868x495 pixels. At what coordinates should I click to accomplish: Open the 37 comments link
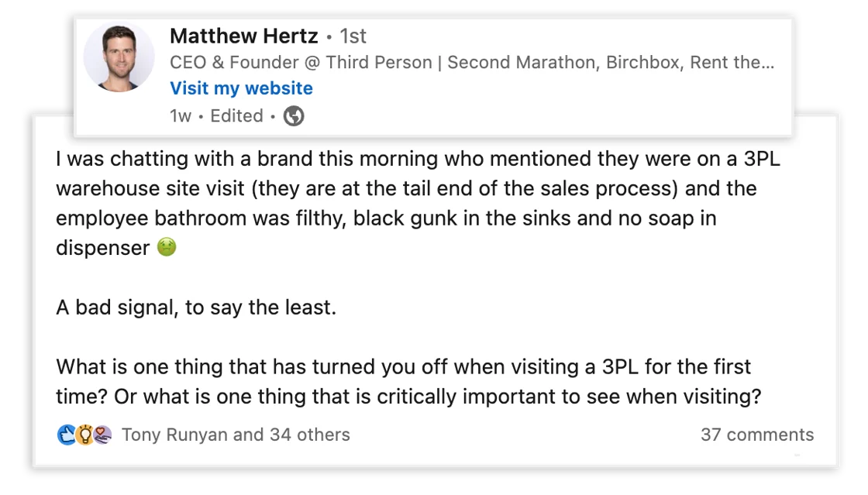click(757, 435)
